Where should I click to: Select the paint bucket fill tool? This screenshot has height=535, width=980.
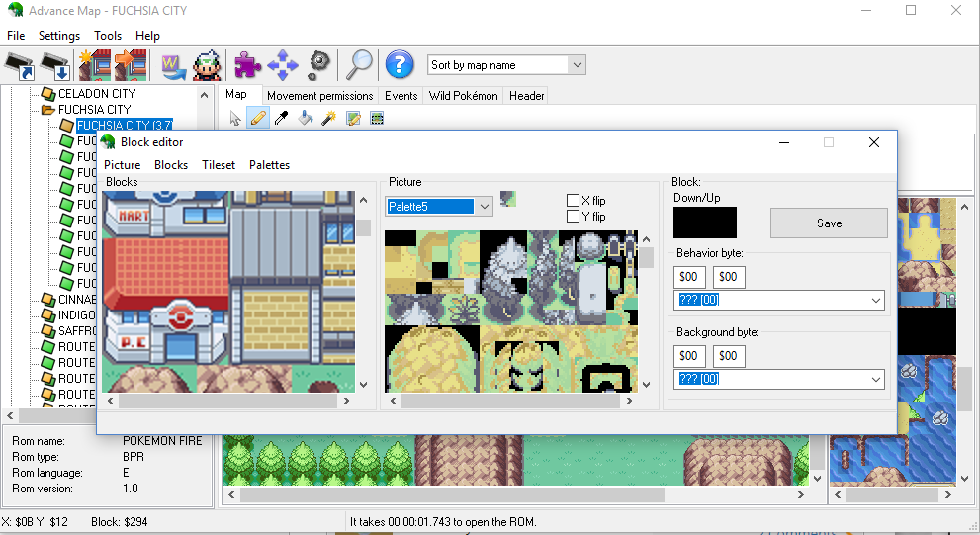click(305, 118)
